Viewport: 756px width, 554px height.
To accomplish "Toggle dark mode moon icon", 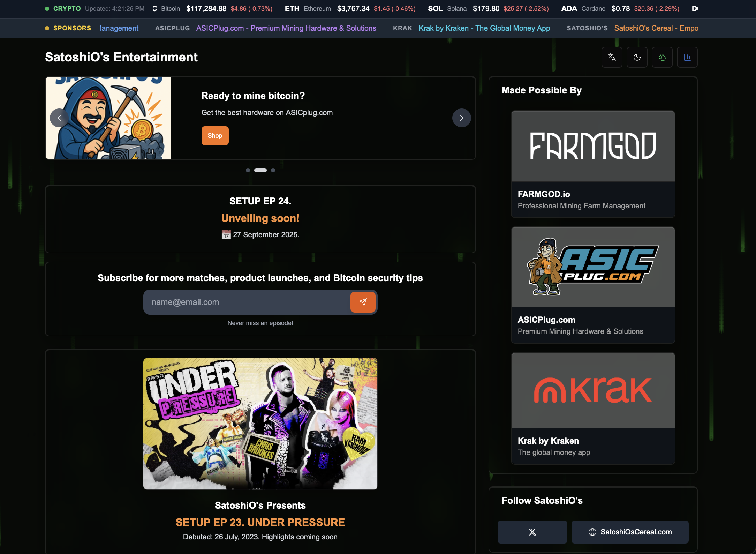I will click(637, 57).
